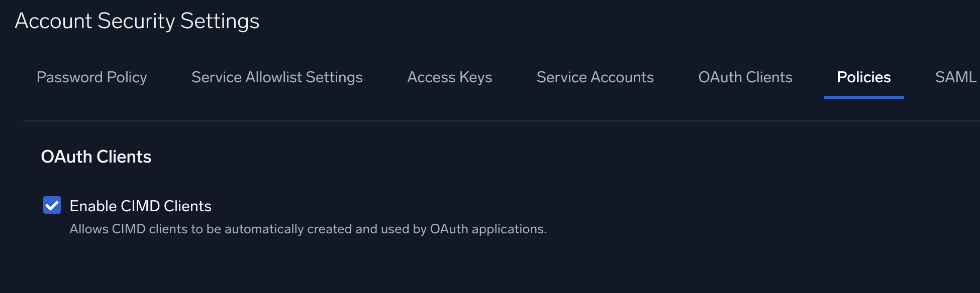Click the word Keys in the tab bar
Viewport: 980px width, 293px height.
[x=475, y=77]
